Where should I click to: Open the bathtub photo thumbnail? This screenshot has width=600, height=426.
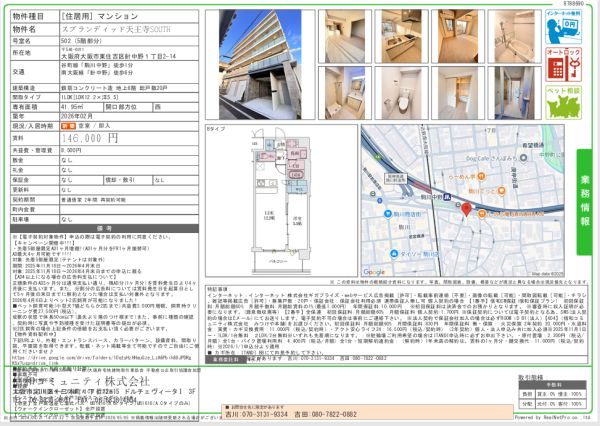(x=515, y=36)
